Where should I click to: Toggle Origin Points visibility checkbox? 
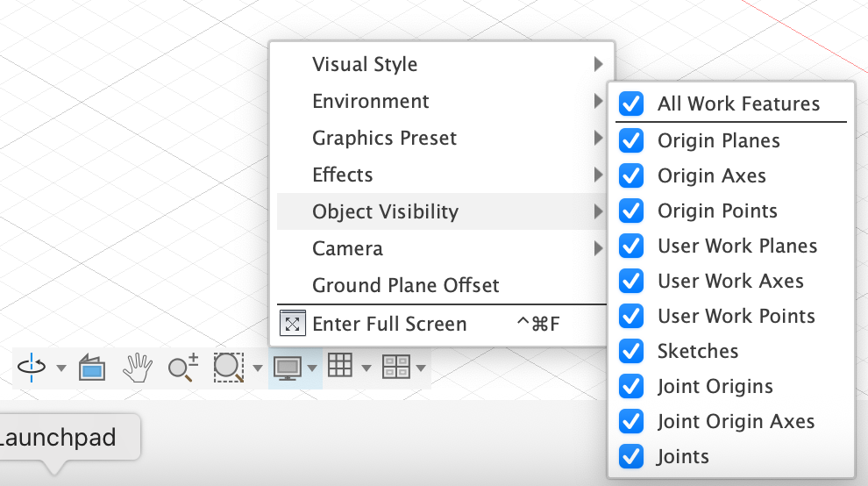(631, 211)
